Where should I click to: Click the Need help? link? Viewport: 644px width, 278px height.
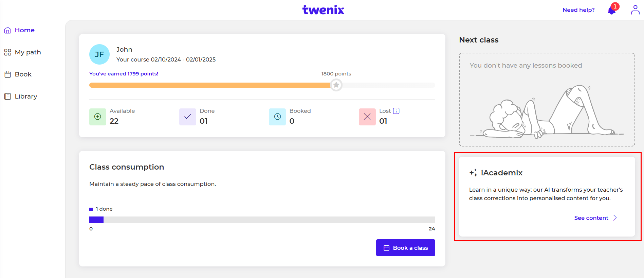tap(578, 10)
